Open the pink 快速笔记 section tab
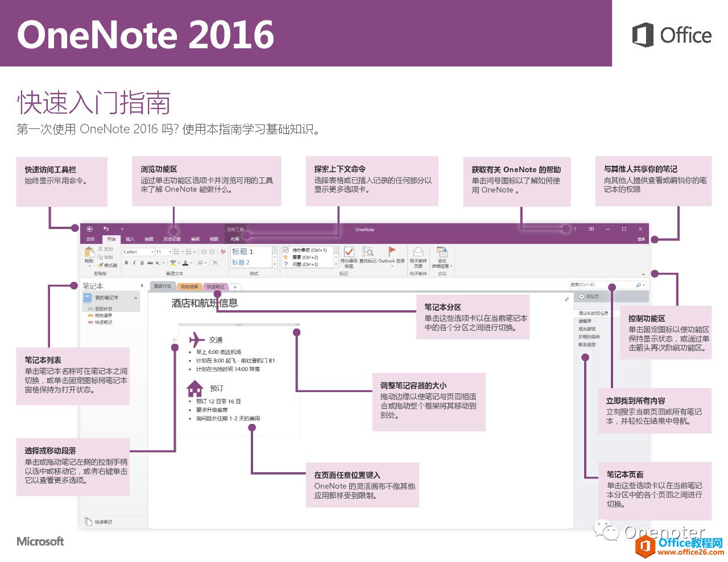This screenshot has height=562, width=728. (x=216, y=286)
